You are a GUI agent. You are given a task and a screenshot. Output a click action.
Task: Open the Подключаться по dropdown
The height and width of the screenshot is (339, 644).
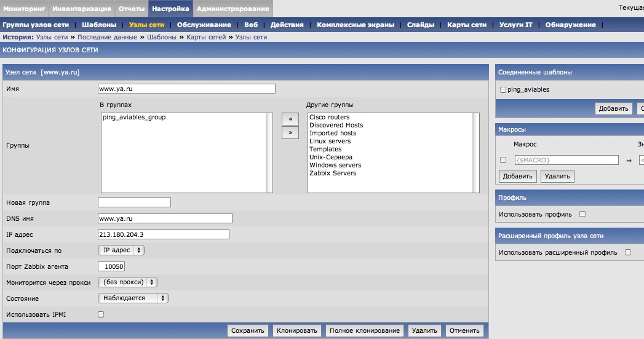pos(121,250)
